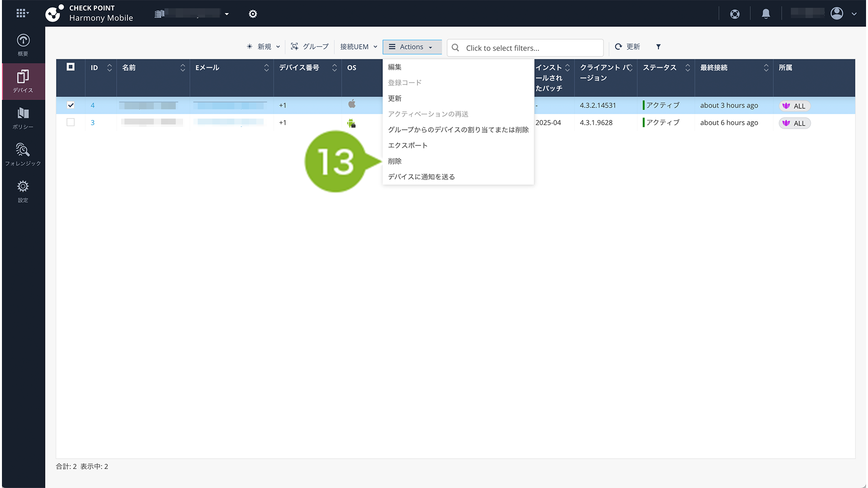
Task: Open 設定 settings in sidebar
Action: pyautogui.click(x=23, y=191)
